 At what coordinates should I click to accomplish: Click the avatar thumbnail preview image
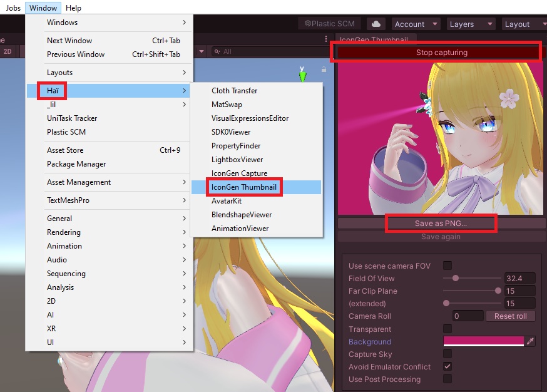pos(441,138)
